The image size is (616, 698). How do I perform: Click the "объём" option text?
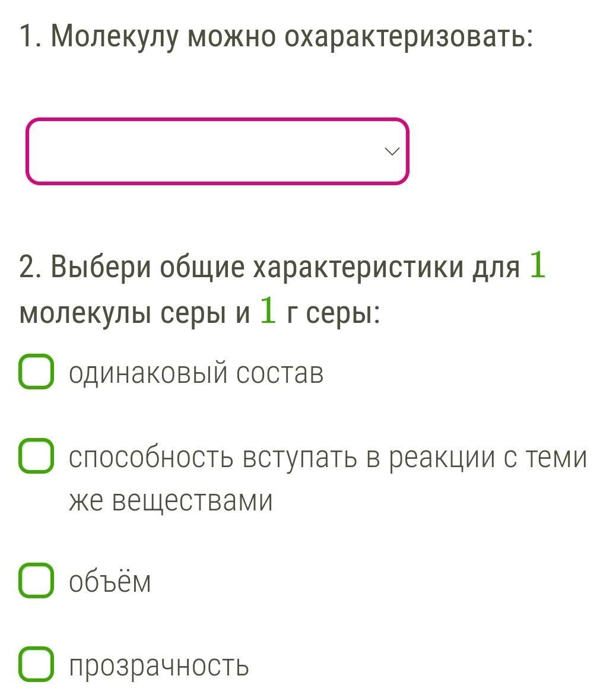pos(110,582)
